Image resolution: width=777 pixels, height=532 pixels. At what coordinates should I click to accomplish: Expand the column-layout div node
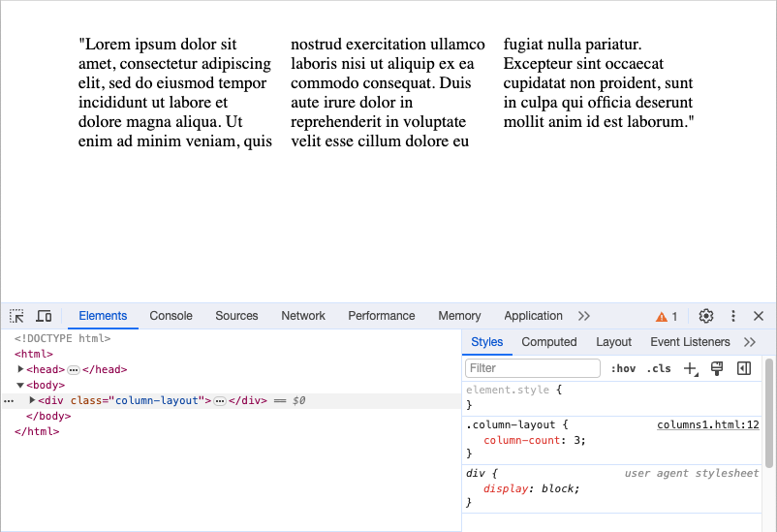(33, 400)
